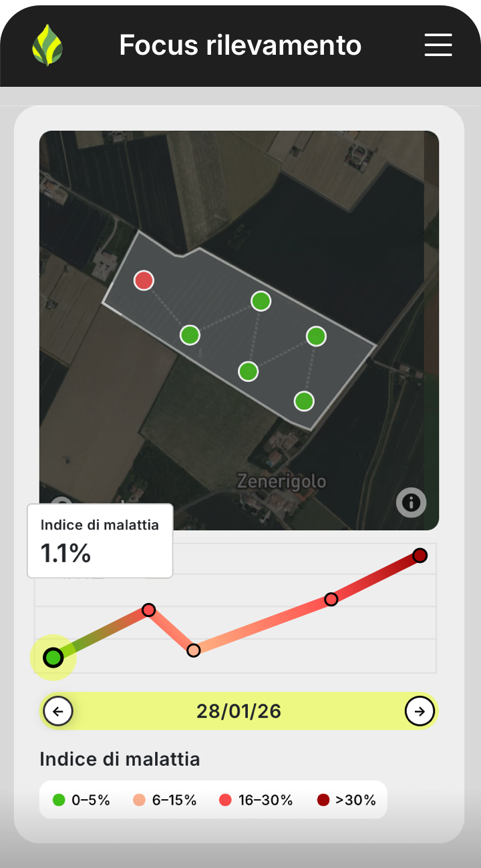Select the light orange chart data point
This screenshot has height=868, width=481.
point(194,650)
